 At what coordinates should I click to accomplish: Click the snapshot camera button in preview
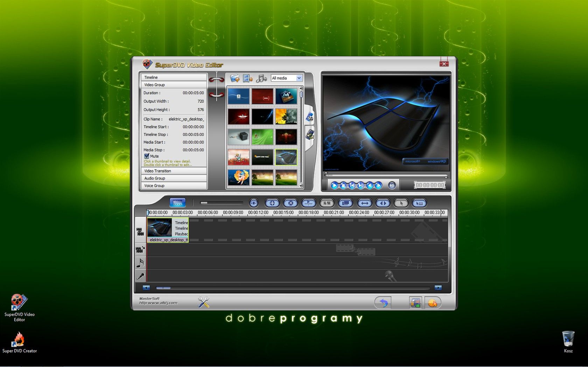point(392,185)
